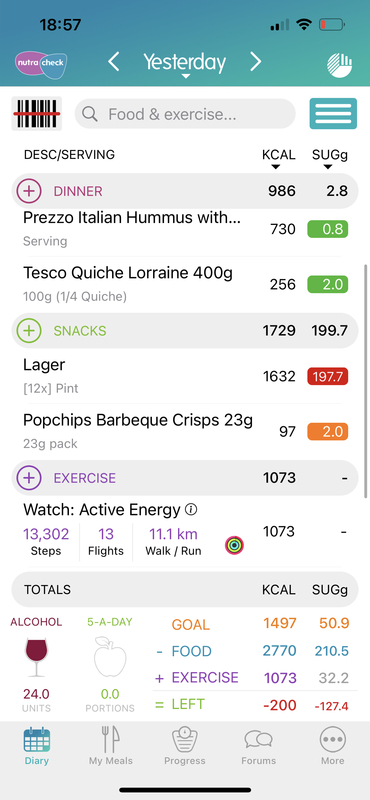Tap the Food & exercise search field

pos(185,114)
